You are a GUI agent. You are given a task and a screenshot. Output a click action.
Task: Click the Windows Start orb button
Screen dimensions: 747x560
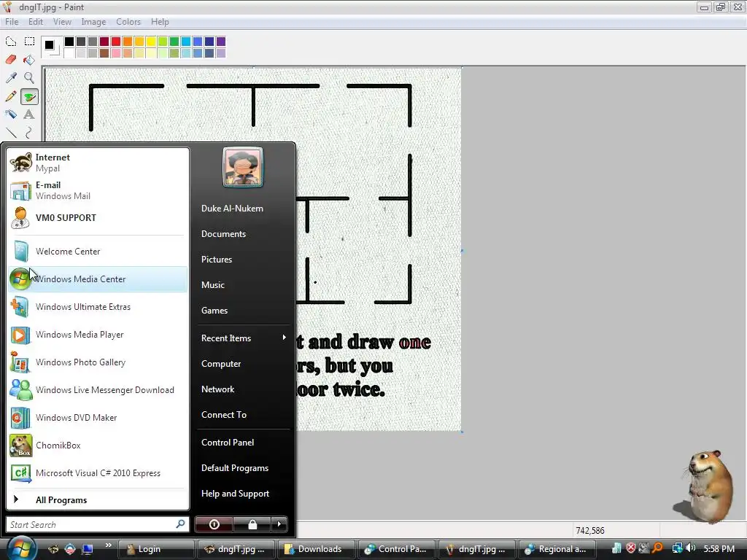click(20, 548)
